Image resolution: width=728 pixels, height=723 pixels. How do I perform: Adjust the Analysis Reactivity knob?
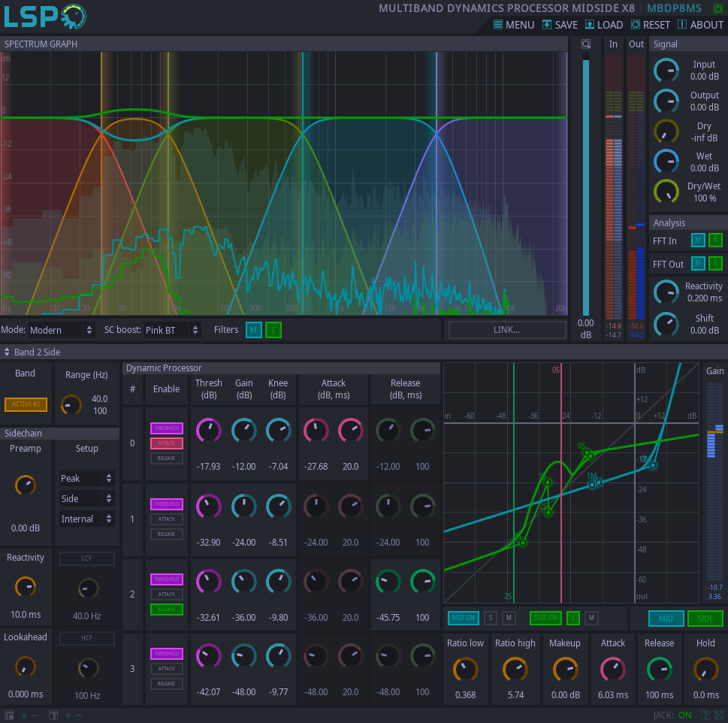(666, 292)
